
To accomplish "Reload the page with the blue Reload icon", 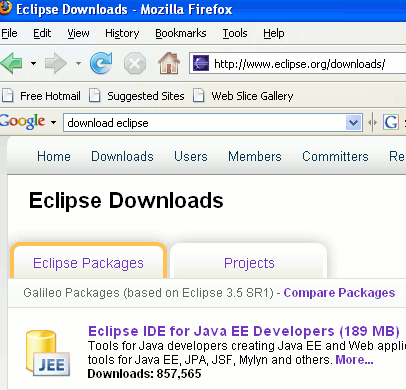I will coord(101,63).
